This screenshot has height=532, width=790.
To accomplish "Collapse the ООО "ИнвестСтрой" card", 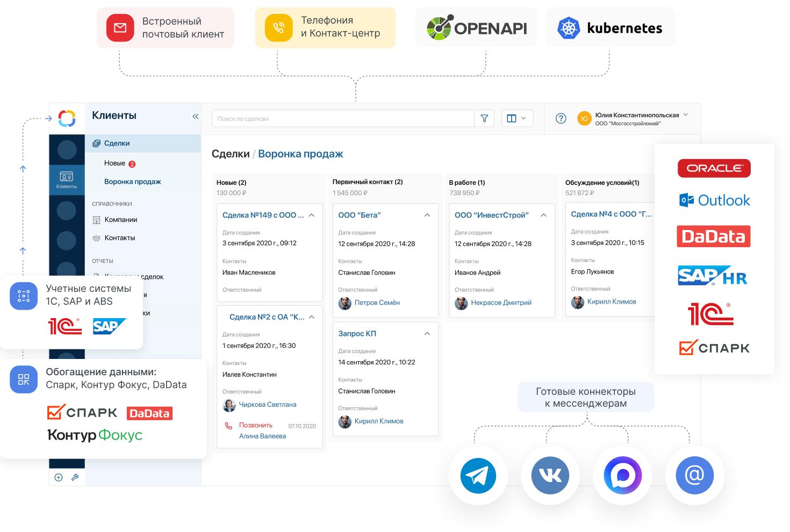I will 544,215.
